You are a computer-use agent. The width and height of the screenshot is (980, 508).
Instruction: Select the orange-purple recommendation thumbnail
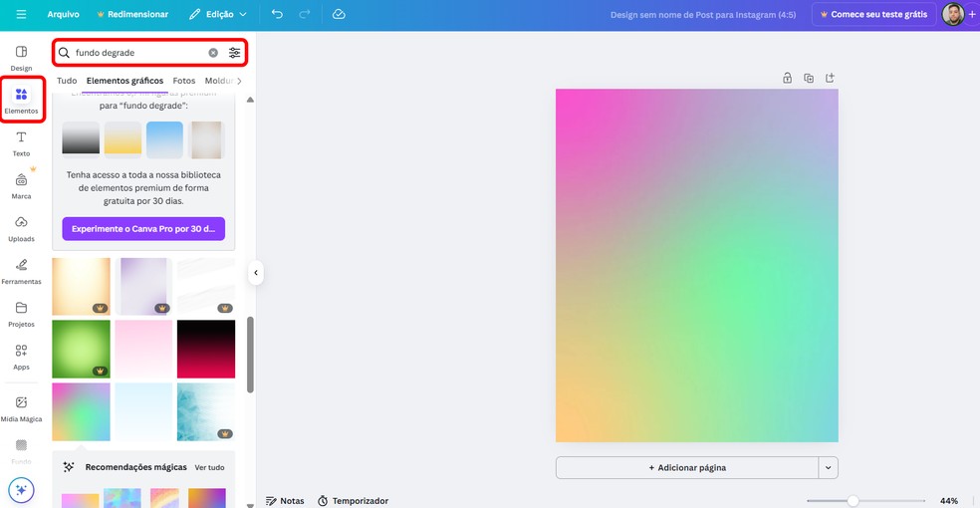pyautogui.click(x=207, y=498)
